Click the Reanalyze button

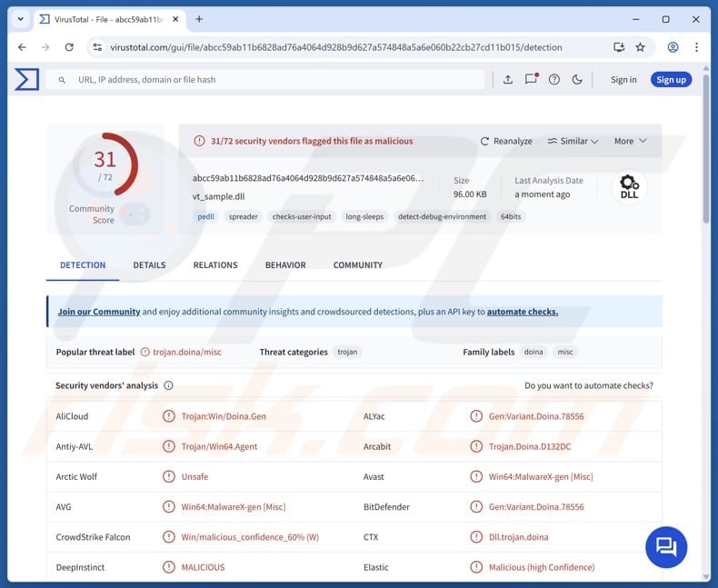point(506,142)
